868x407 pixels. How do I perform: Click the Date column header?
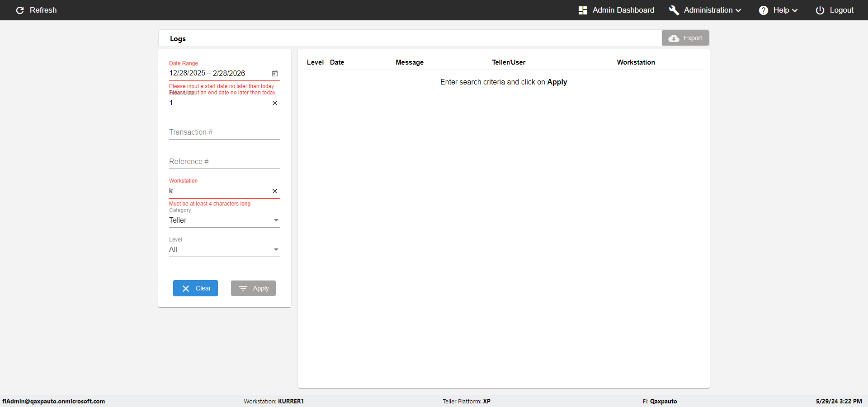click(x=337, y=62)
